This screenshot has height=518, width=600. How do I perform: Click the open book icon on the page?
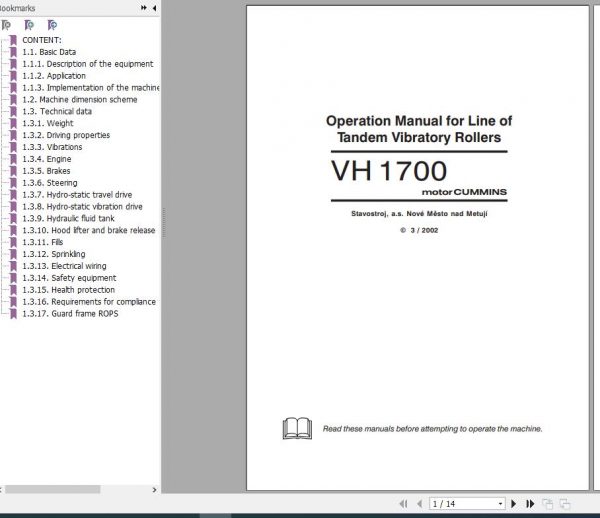(x=297, y=428)
